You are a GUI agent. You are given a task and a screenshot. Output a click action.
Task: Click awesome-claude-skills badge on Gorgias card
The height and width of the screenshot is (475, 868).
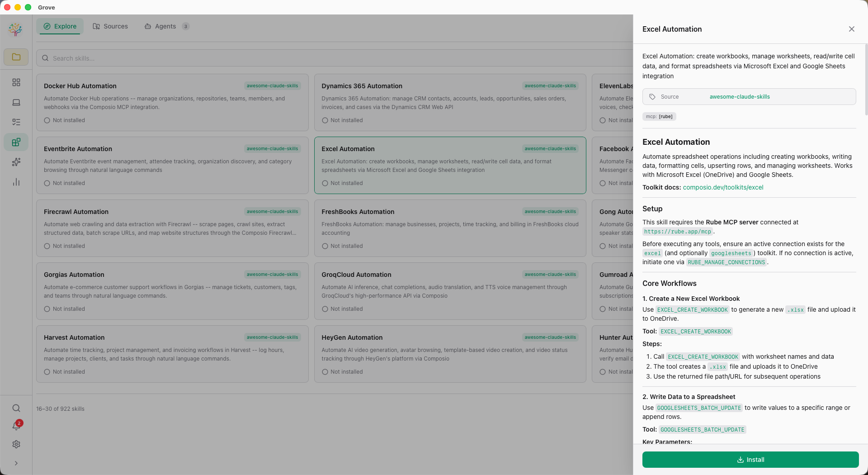coord(273,275)
